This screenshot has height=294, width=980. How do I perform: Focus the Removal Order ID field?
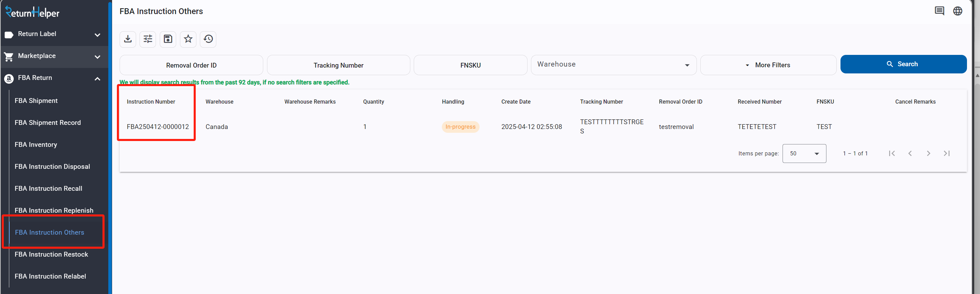point(191,66)
